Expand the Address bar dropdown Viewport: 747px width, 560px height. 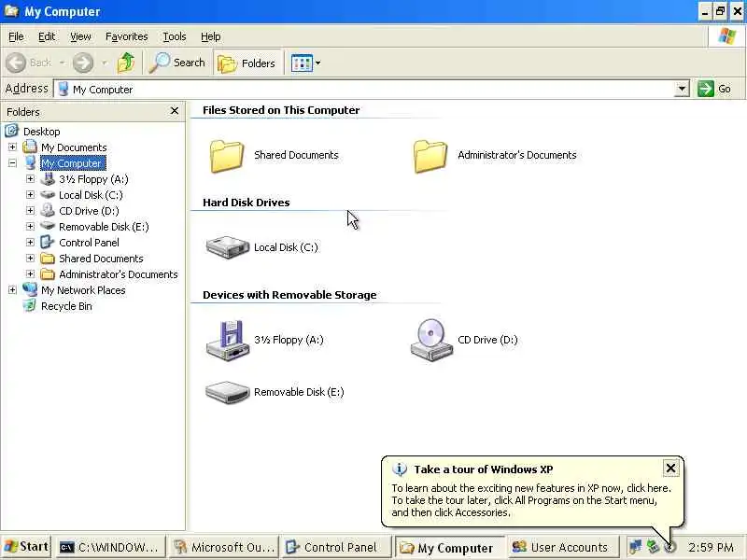(x=682, y=89)
